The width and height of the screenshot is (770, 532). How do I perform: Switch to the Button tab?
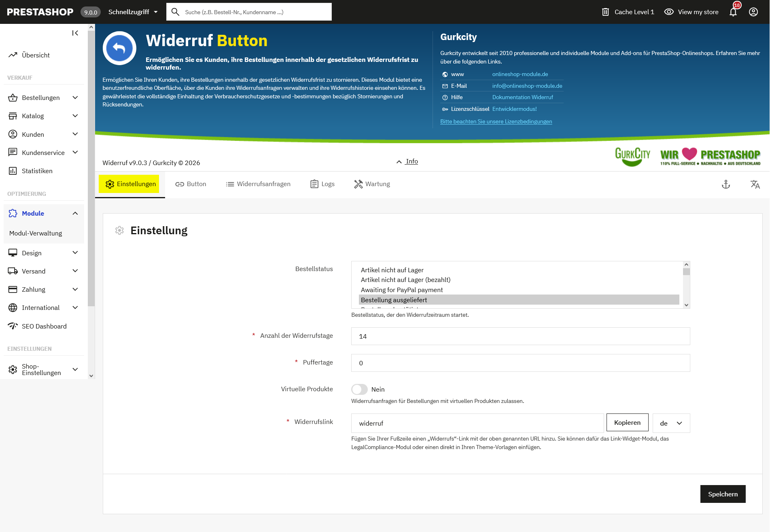(x=191, y=184)
